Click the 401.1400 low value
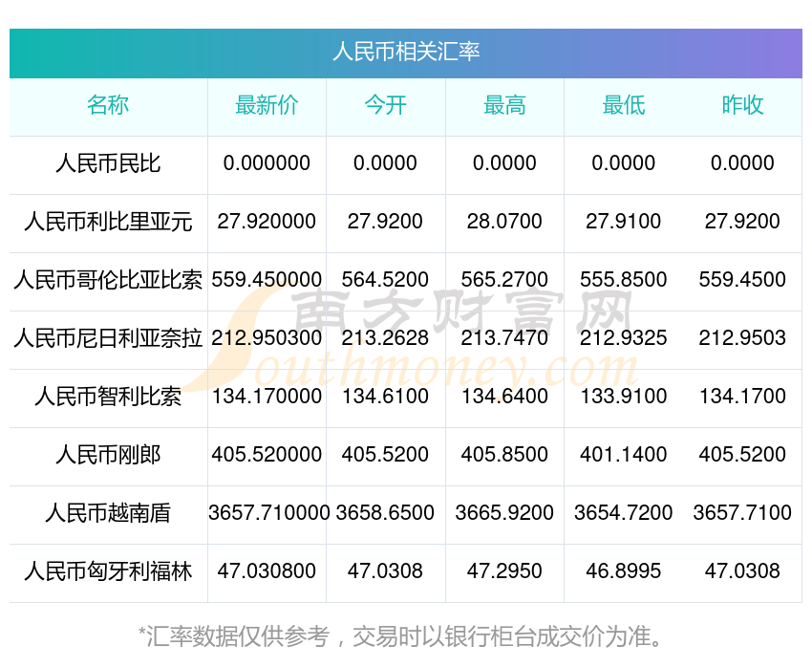This screenshot has height=667, width=812. tap(624, 454)
